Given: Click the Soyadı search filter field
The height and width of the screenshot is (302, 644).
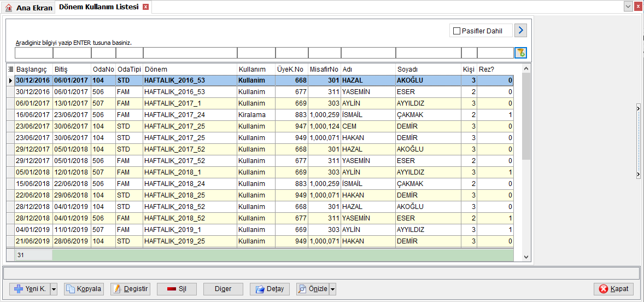Looking at the screenshot, I should tap(429, 53).
